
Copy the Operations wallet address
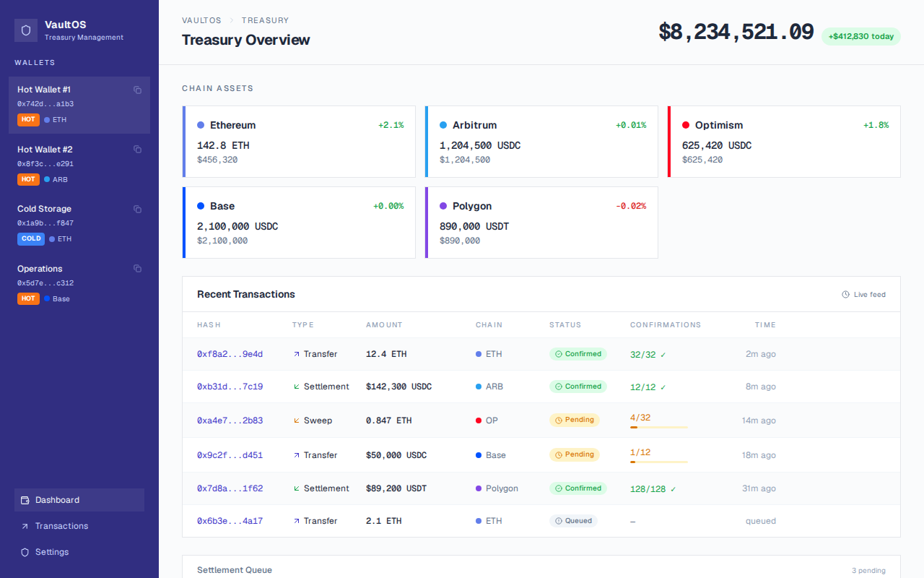pyautogui.click(x=137, y=268)
